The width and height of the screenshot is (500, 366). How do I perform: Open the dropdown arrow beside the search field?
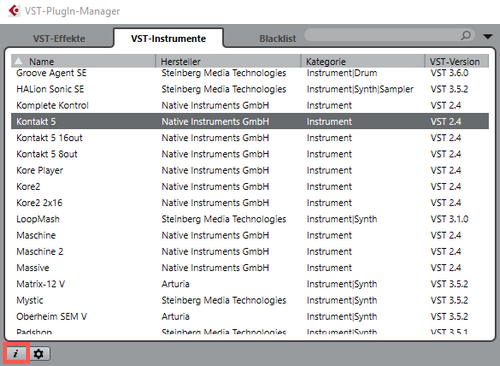point(488,36)
